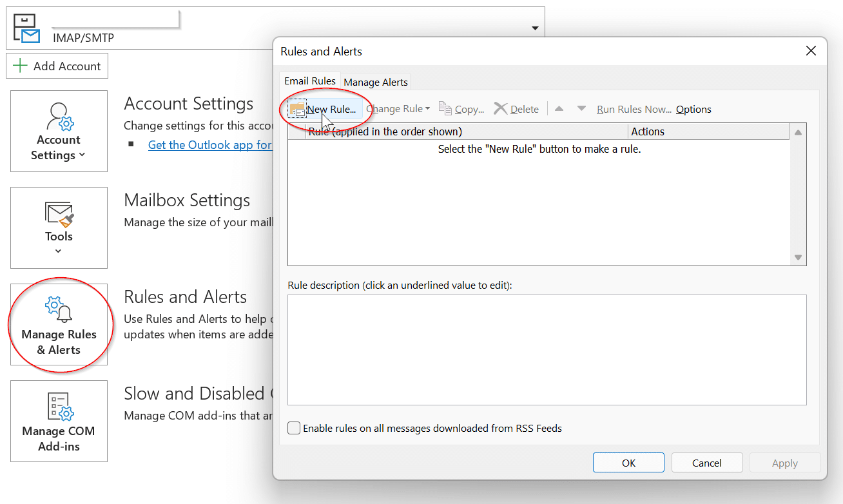Open the Get the Outlook app link
This screenshot has width=843, height=504.
tap(209, 145)
